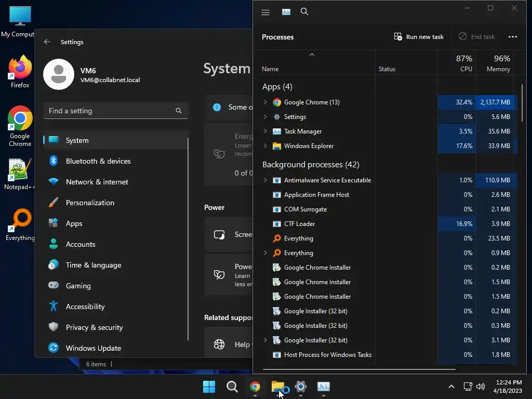
Task: Expand the third Google Installer (32 bit) row
Action: click(x=265, y=340)
